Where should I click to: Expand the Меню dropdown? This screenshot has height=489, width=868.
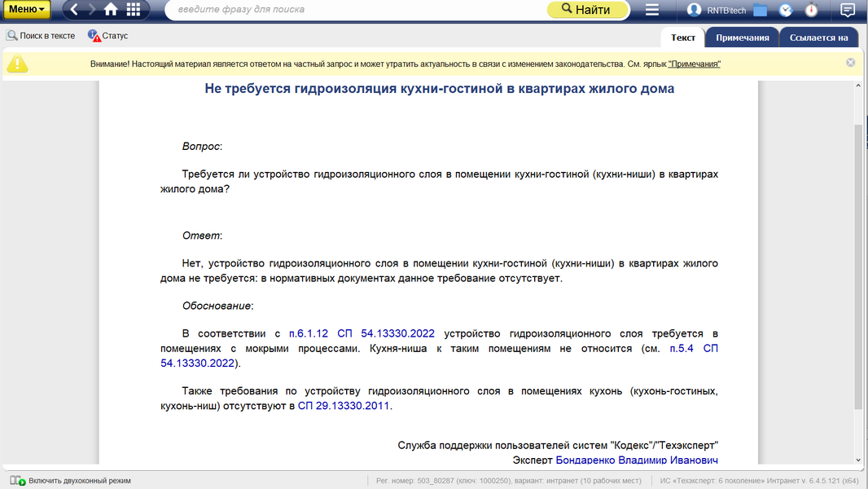tap(27, 10)
